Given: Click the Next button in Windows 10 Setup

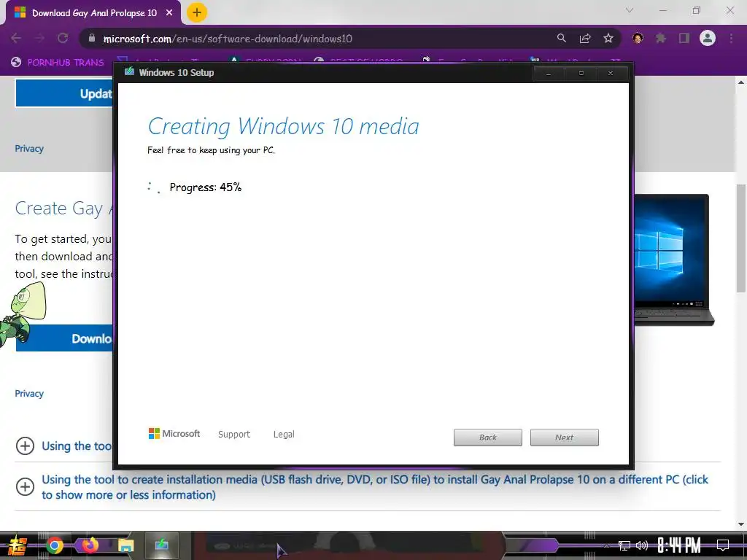Looking at the screenshot, I should (x=565, y=437).
